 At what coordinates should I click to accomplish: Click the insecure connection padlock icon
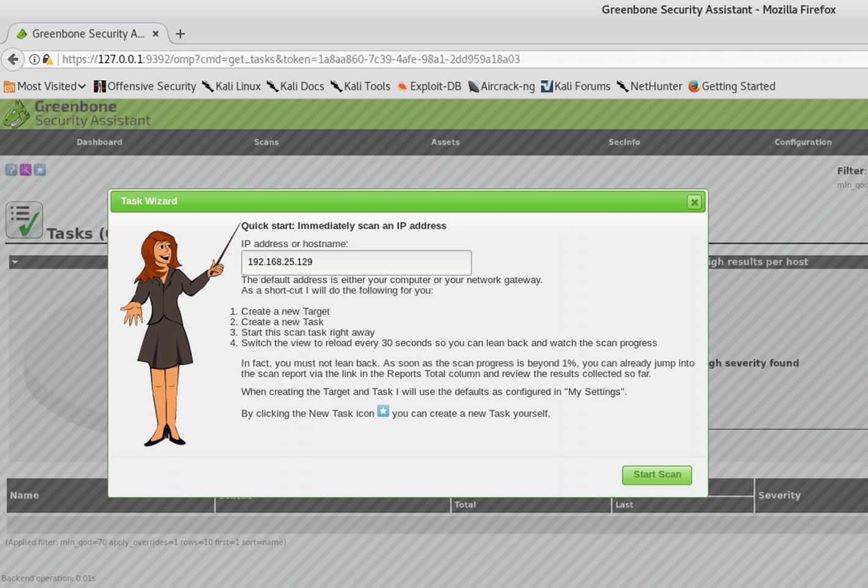coord(47,59)
